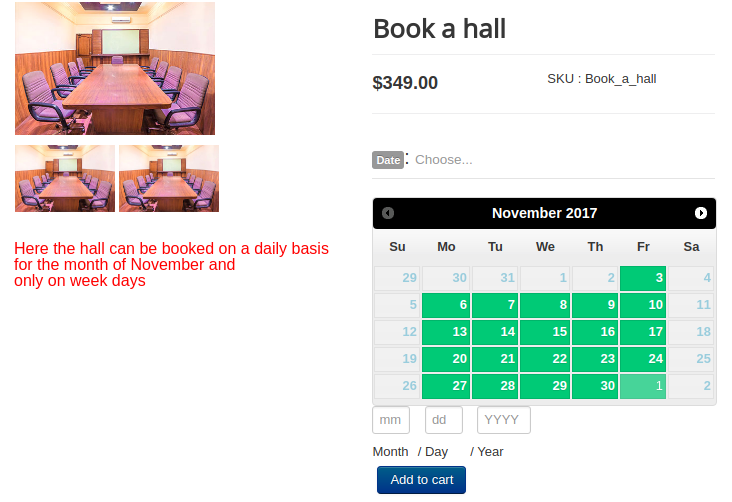Click the Date label badge

tap(388, 160)
